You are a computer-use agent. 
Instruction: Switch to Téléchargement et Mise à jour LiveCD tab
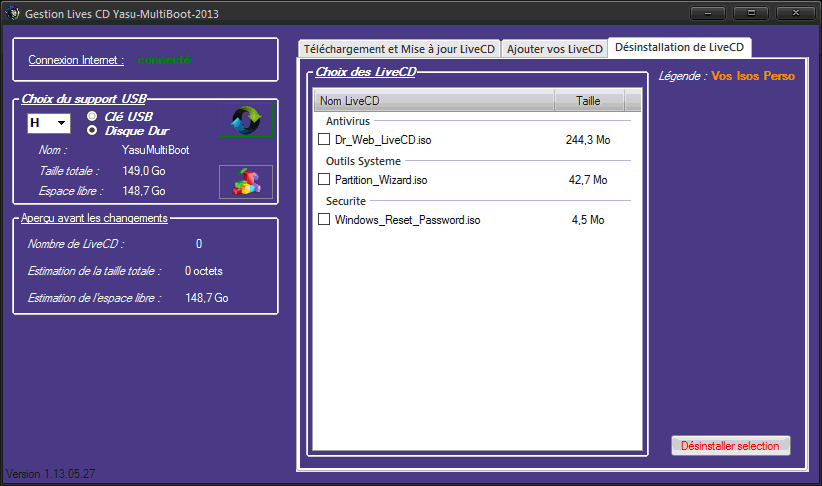[399, 49]
